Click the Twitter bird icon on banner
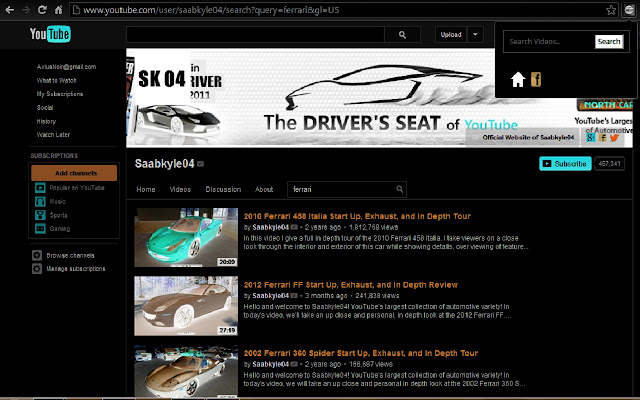640x400 pixels. [614, 138]
